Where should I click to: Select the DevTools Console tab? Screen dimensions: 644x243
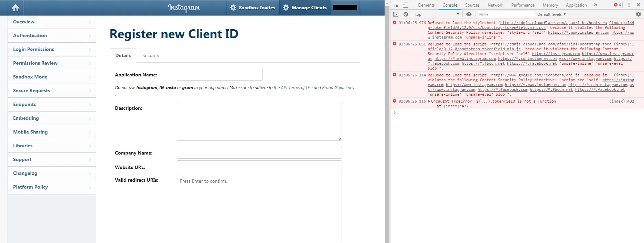pyautogui.click(x=450, y=5)
